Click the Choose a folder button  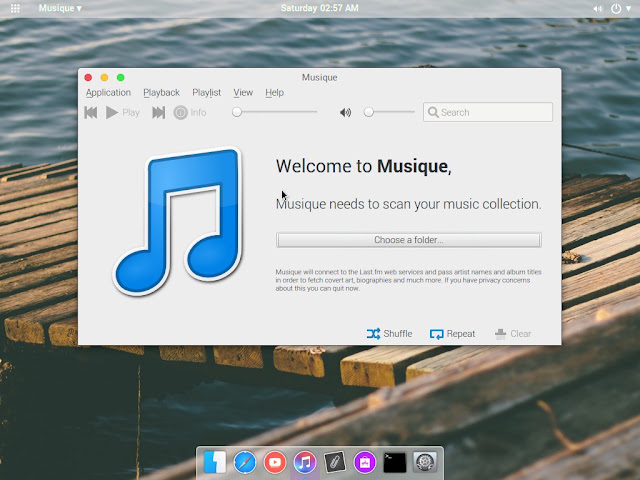coord(409,240)
